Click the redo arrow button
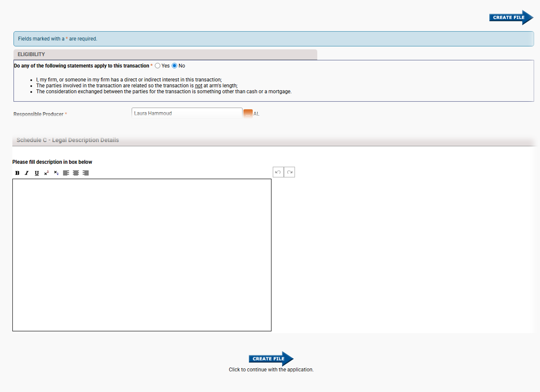Screen dimensions: 540x392 (289, 172)
